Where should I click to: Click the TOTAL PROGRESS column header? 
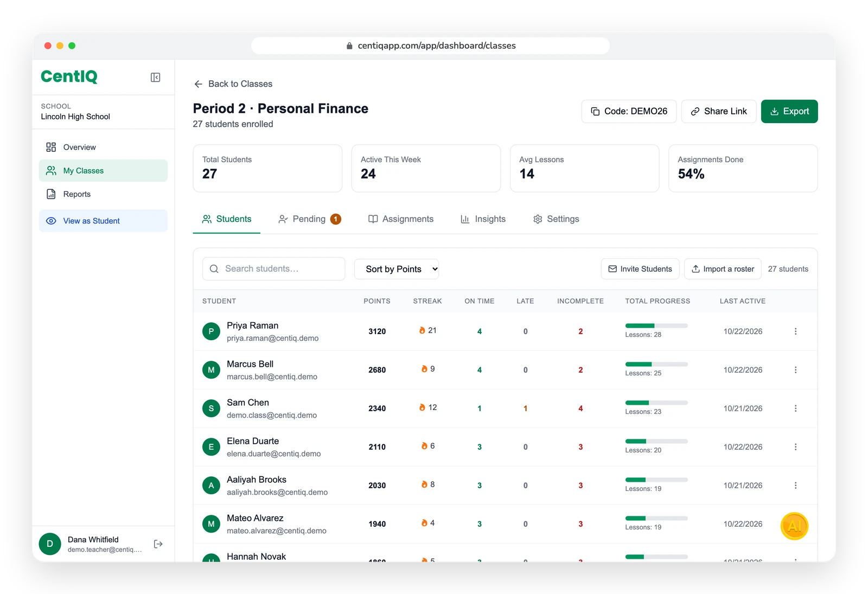point(658,301)
